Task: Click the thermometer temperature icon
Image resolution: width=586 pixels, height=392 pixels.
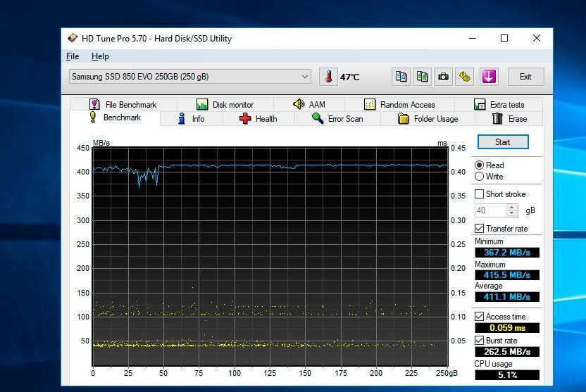Action: 328,77
